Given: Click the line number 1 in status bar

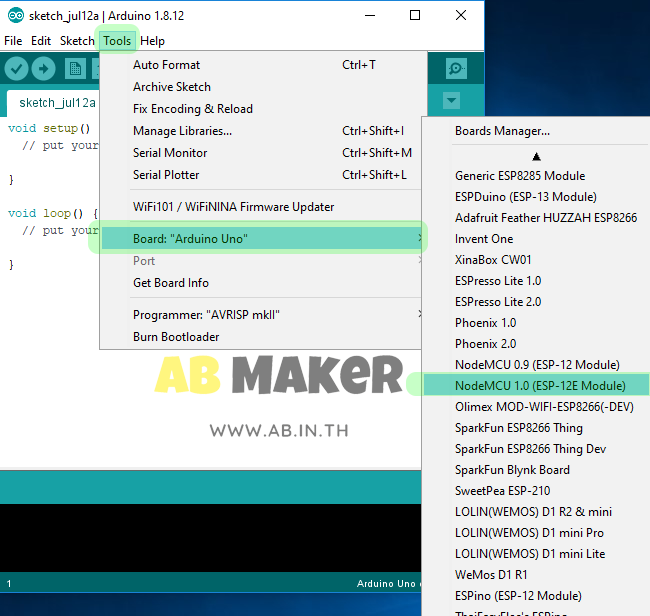Looking at the screenshot, I should 9,584.
